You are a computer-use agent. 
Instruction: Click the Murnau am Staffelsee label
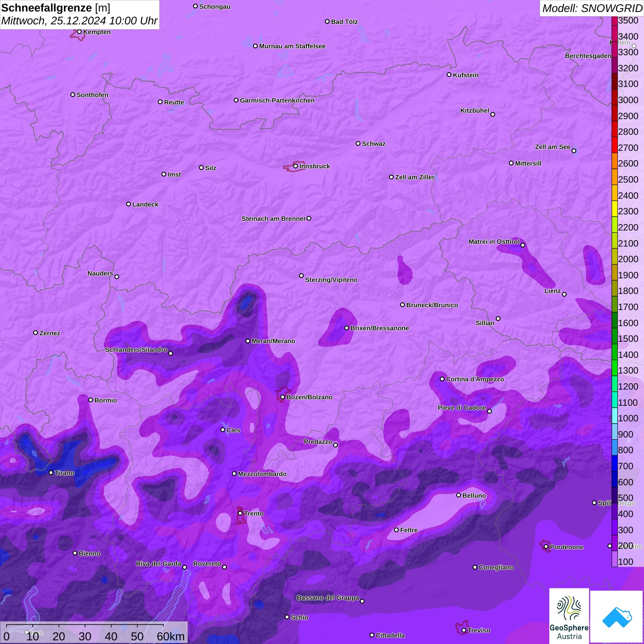click(x=293, y=46)
